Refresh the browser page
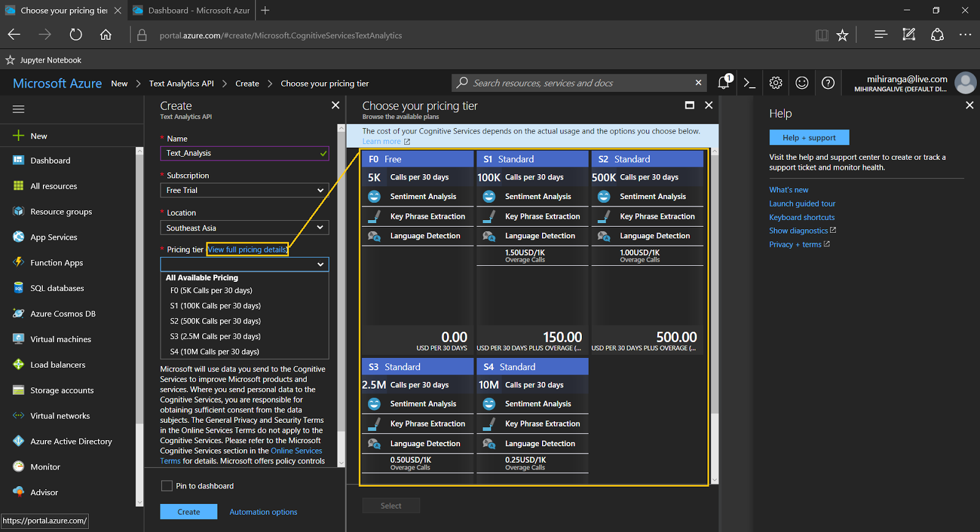The image size is (980, 532). point(75,35)
